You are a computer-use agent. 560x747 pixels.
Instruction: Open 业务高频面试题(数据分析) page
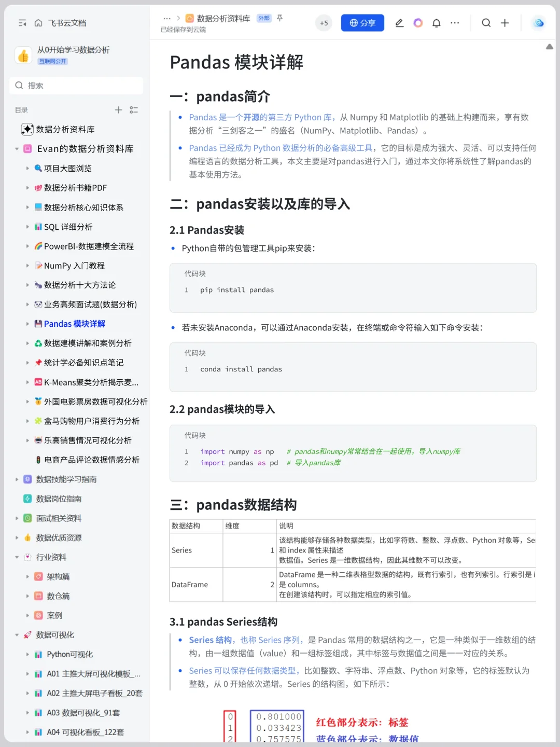(90, 305)
